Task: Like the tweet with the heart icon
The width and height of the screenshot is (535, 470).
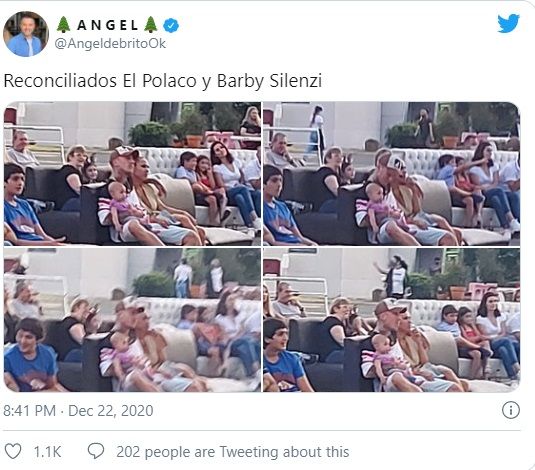Action: point(13,451)
